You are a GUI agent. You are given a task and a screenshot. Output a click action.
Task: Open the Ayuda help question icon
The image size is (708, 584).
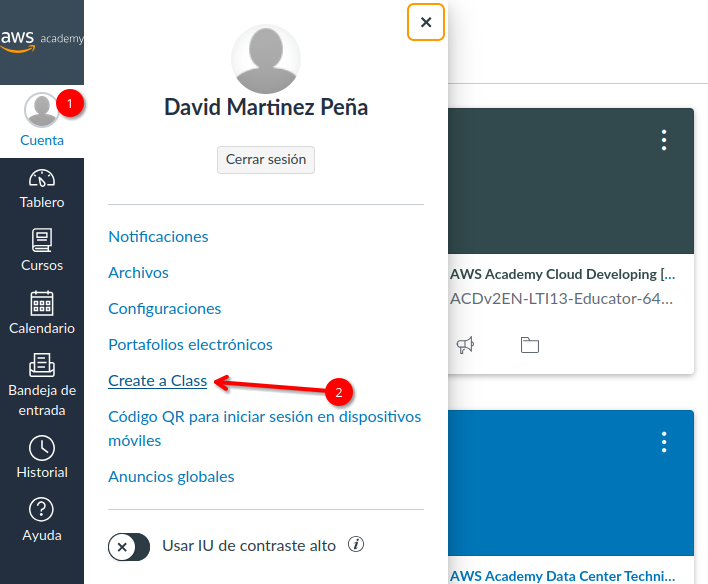pos(42,509)
